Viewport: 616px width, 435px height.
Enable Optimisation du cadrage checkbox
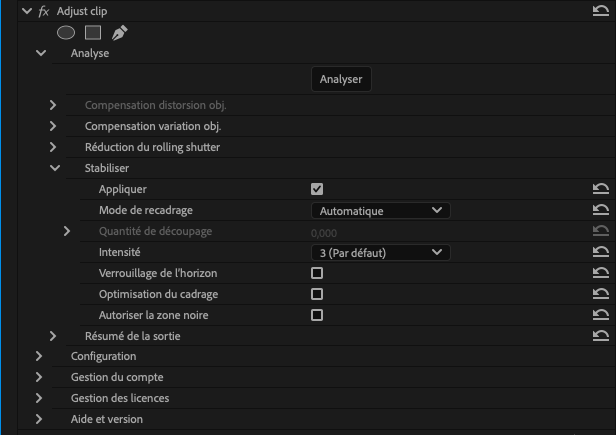(317, 294)
